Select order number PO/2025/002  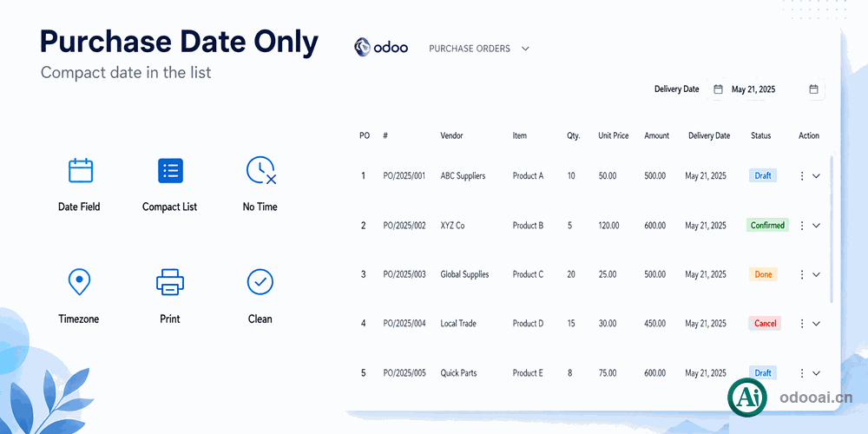coord(404,226)
